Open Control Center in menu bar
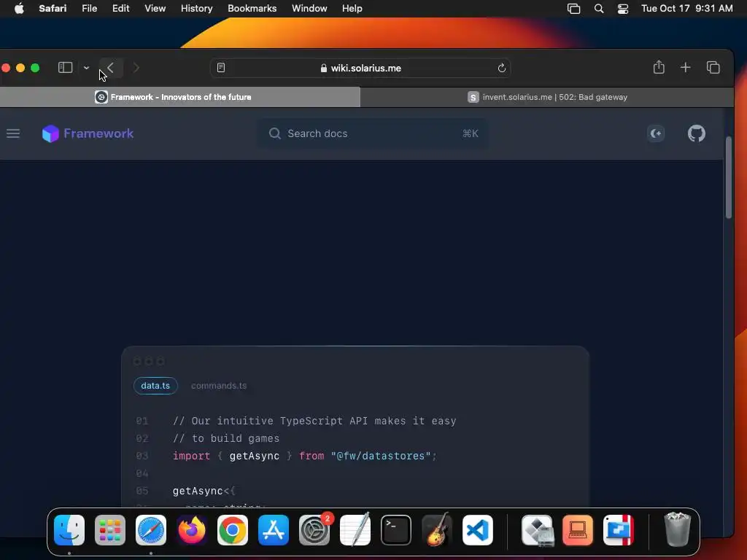This screenshot has width=747, height=560. tap(623, 9)
